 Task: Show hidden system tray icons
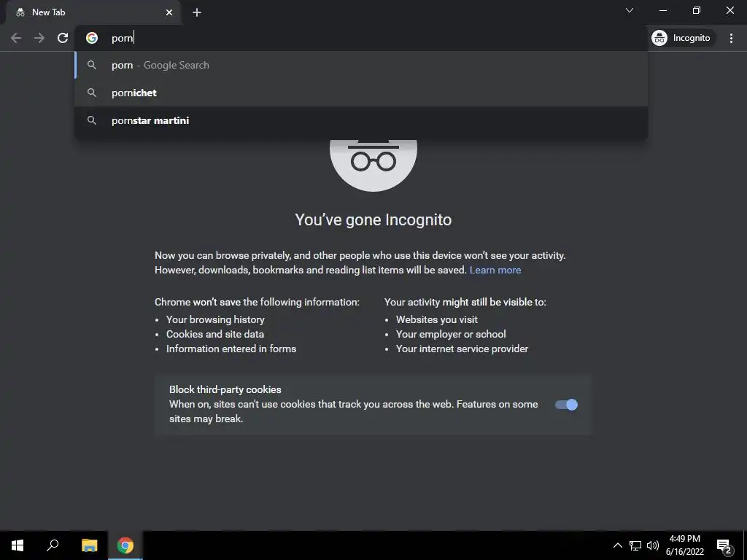click(x=617, y=545)
